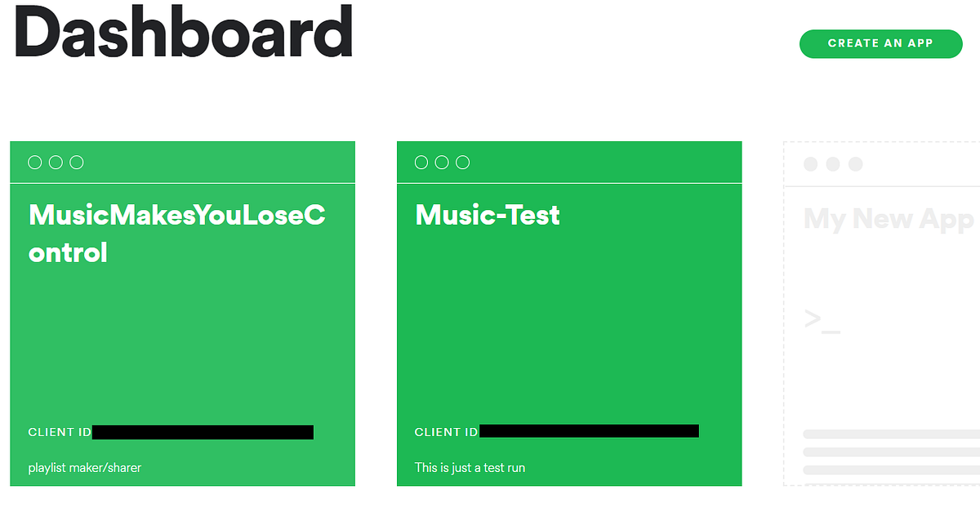The image size is (980, 526).
Task: Switch to the Music-Test app view
Action: [488, 215]
